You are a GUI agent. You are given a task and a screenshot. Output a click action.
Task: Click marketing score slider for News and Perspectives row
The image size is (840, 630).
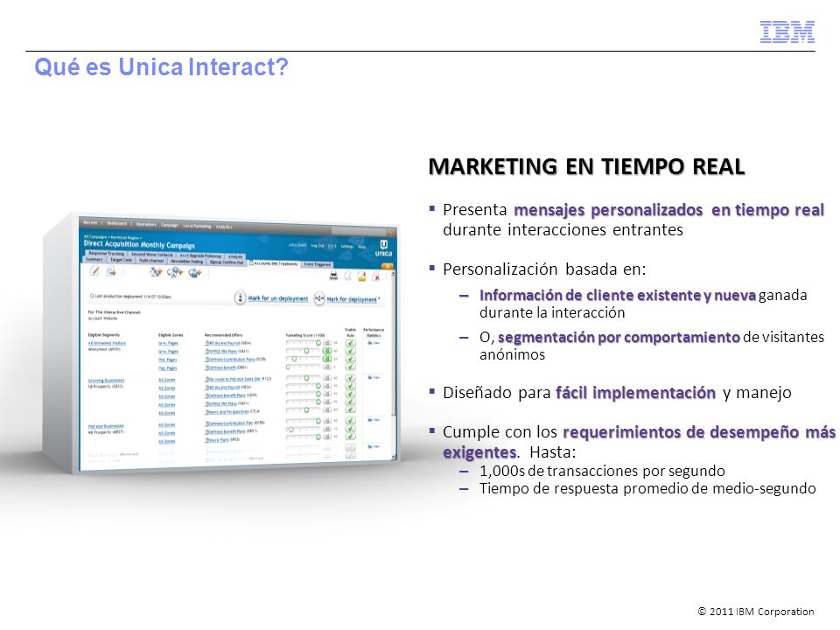304,409
